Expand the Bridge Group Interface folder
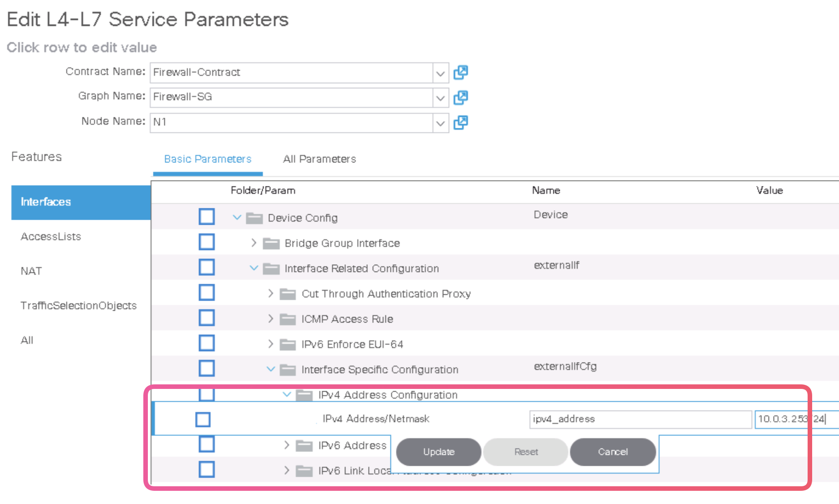839x504 pixels. (254, 243)
